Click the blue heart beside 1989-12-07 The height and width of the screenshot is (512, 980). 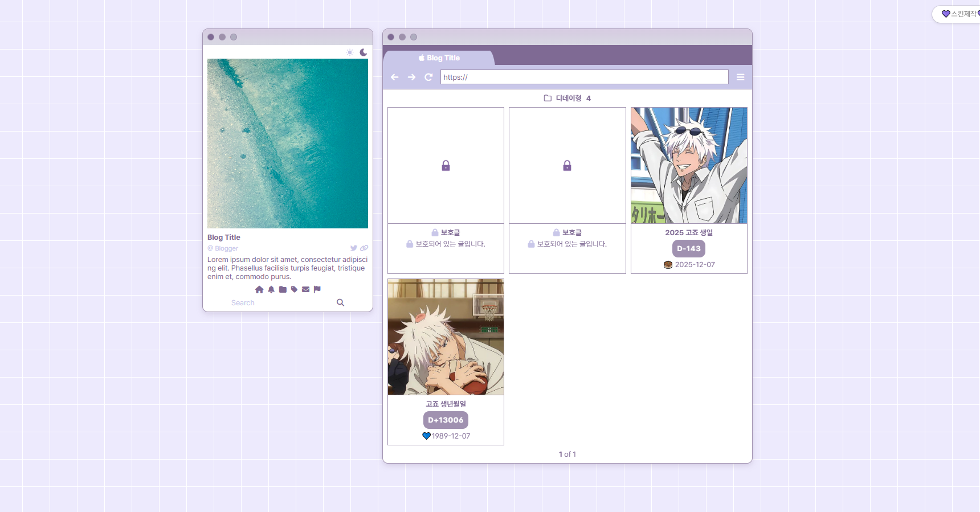426,436
